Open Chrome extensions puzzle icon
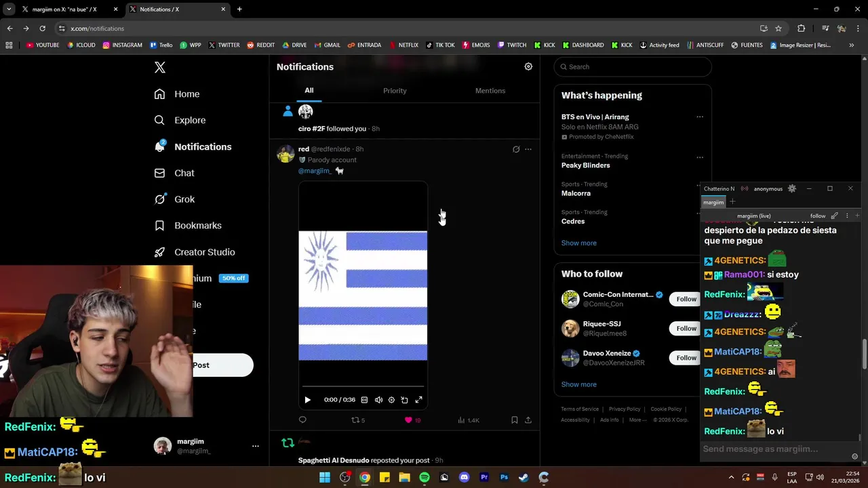868x488 pixels. click(x=801, y=28)
